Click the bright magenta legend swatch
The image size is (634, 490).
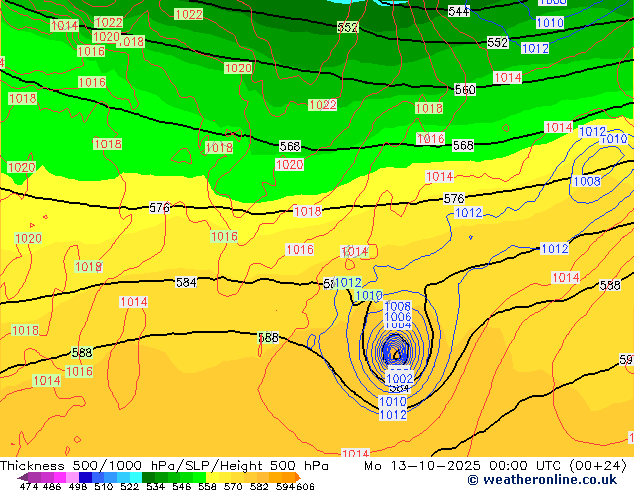point(60,477)
